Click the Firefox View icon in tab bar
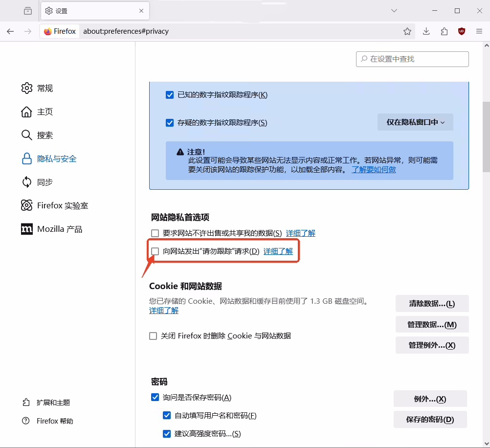This screenshot has height=448, width=490. pos(28,11)
